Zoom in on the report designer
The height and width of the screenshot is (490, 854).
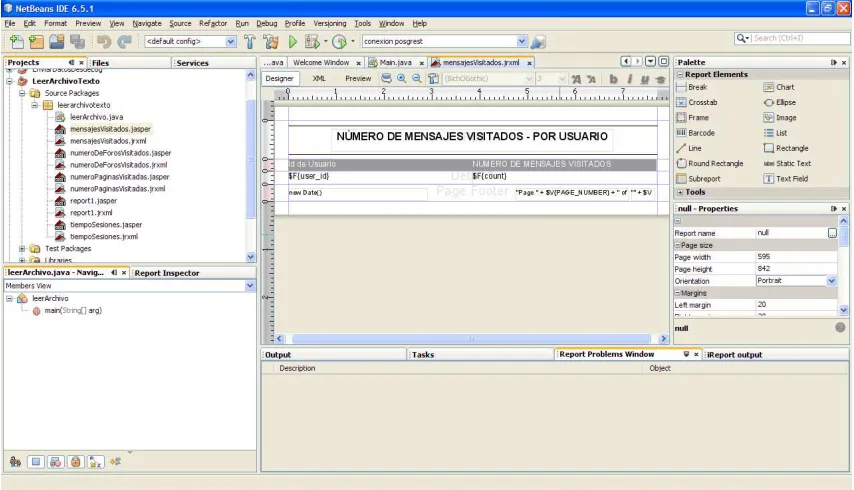[x=401, y=78]
